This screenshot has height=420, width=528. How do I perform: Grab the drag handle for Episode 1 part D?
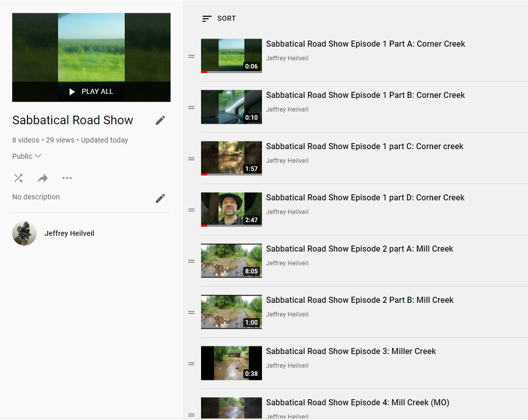click(x=191, y=210)
